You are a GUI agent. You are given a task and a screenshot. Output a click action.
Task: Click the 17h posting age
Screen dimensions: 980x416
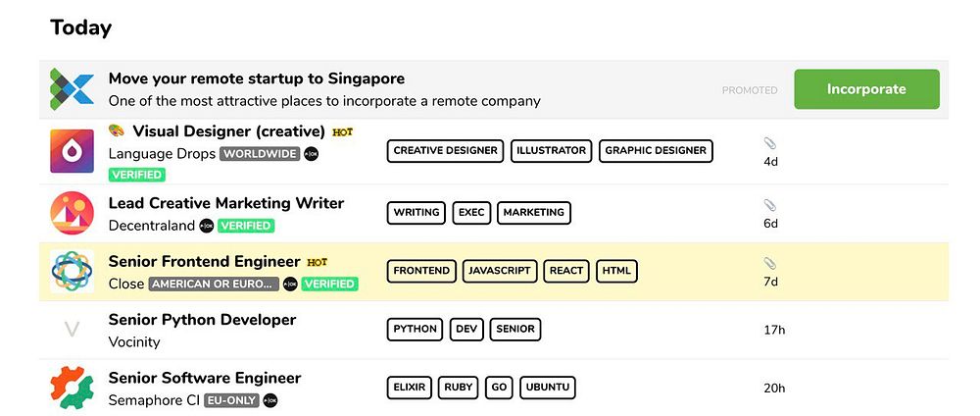774,330
